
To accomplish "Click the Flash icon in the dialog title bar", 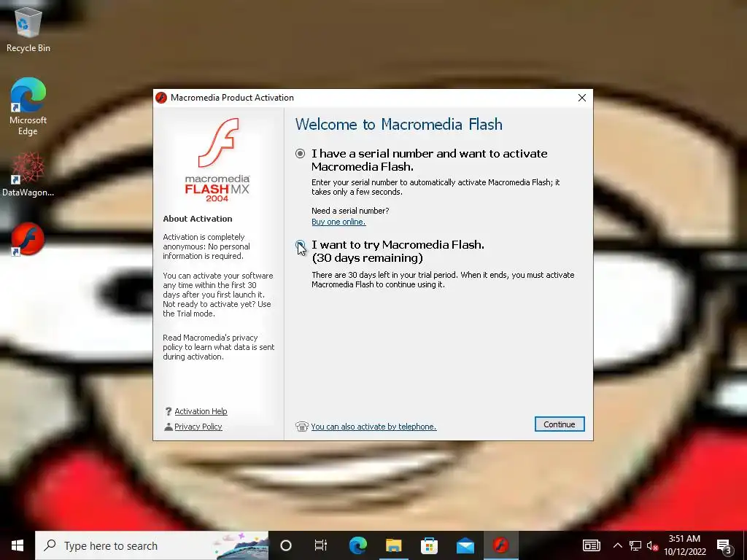I will point(161,98).
